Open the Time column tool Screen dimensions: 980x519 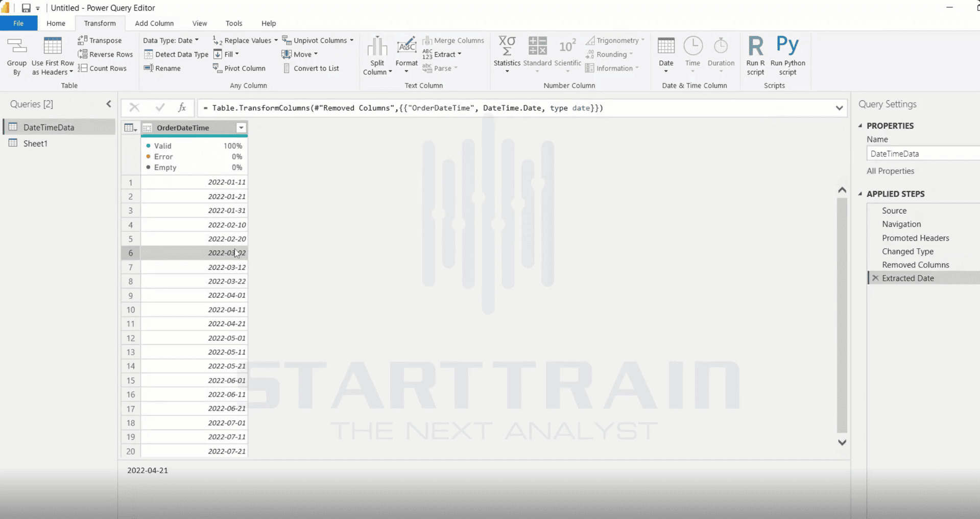click(692, 55)
